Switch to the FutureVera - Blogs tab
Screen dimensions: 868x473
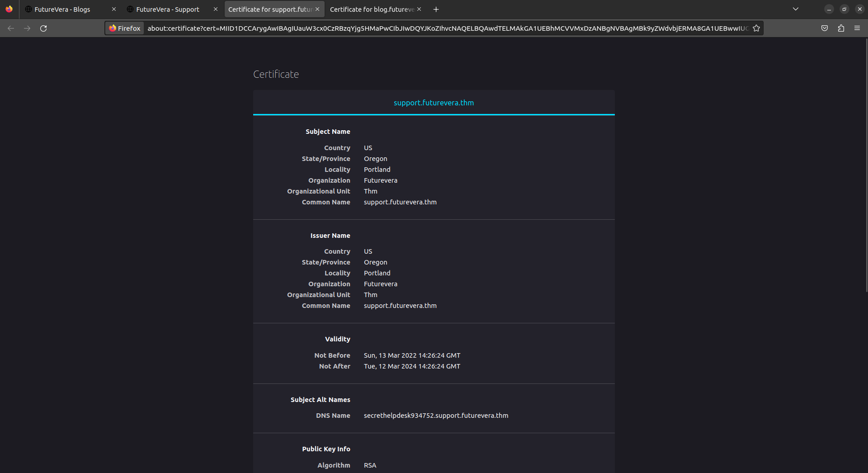pyautogui.click(x=62, y=9)
